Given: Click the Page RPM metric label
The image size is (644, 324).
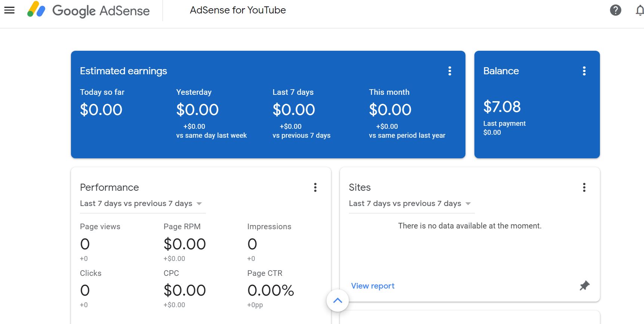Looking at the screenshot, I should point(182,227).
